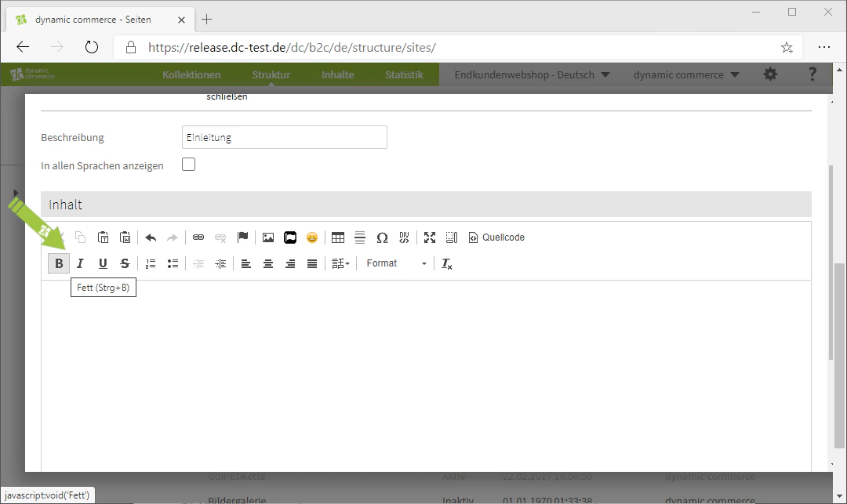Remove link with the unlink icon

[x=220, y=237]
